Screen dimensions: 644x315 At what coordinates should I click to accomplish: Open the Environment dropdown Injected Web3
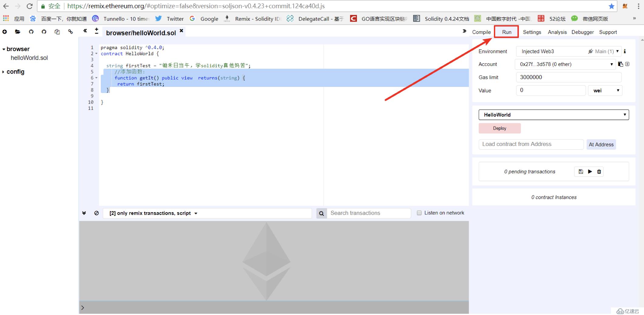click(x=569, y=51)
